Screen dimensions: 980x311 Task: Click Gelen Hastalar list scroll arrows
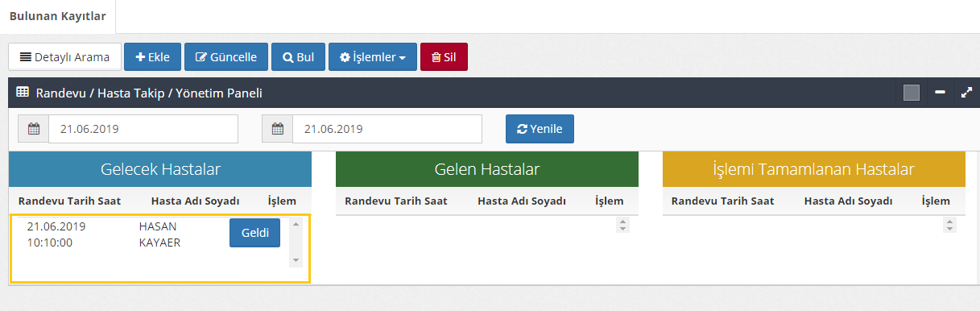[622, 226]
